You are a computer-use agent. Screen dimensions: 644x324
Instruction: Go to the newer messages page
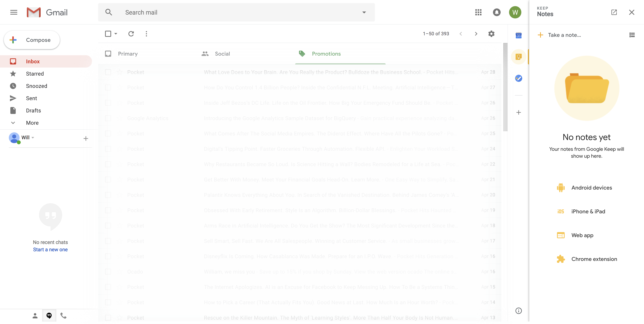(461, 34)
